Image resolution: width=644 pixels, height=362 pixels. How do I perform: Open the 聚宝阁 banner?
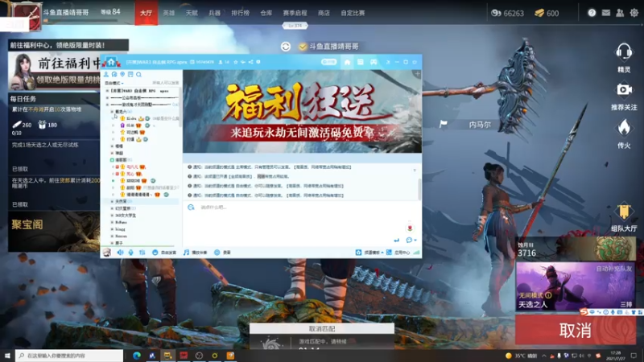click(x=54, y=231)
